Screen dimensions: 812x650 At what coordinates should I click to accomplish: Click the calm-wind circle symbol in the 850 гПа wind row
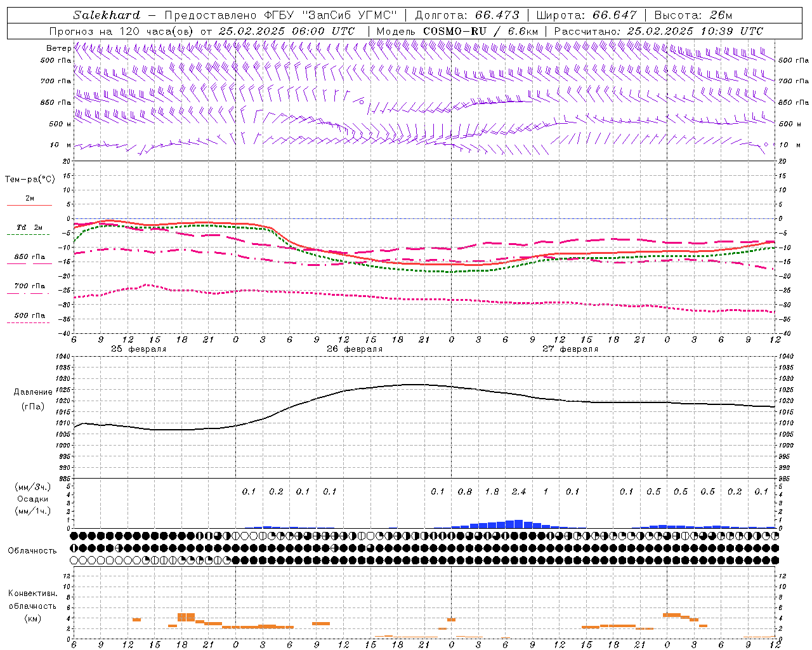tap(362, 102)
